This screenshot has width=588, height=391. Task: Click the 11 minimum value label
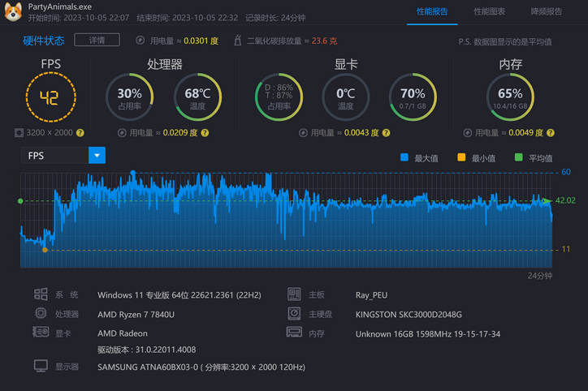(566, 249)
